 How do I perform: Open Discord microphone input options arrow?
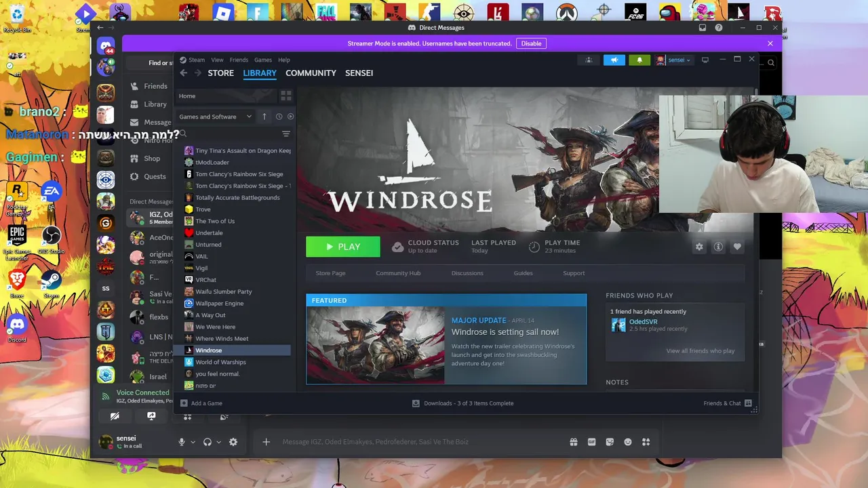coord(193,442)
